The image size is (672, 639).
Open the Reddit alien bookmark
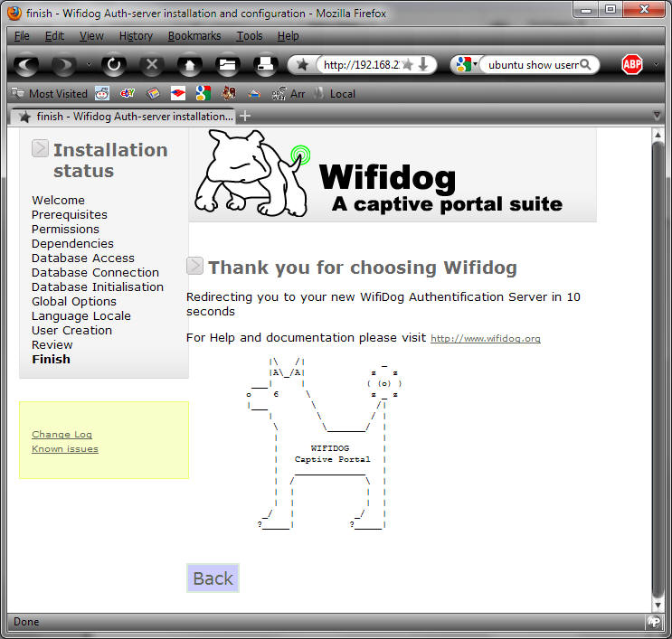click(x=102, y=93)
